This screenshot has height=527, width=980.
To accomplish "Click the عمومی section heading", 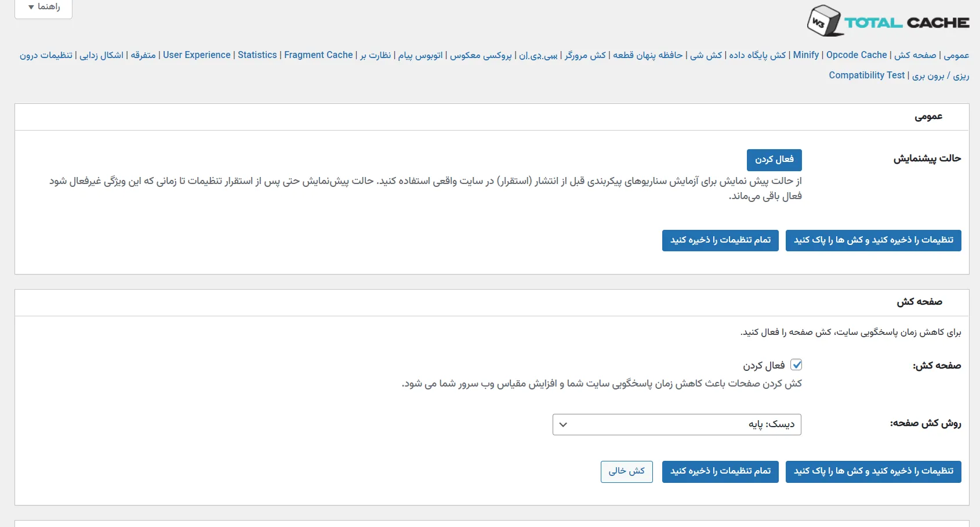I will click(x=928, y=117).
